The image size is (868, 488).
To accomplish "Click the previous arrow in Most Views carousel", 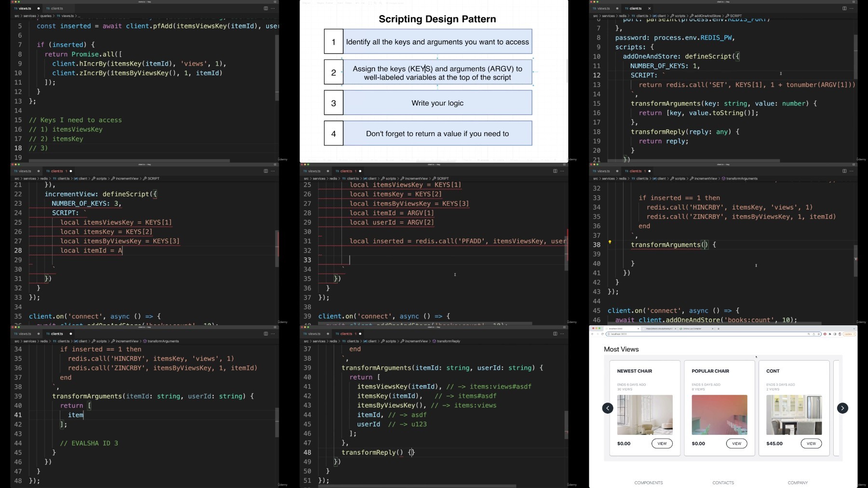I will pos(608,408).
